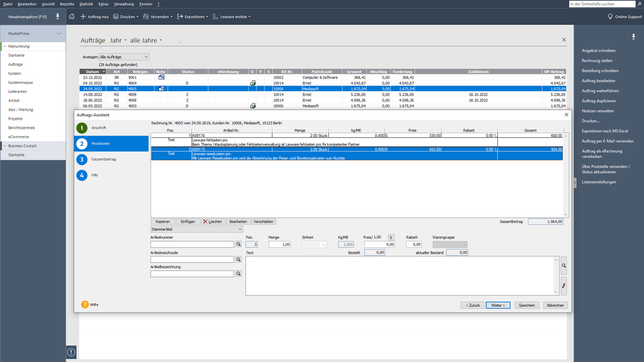
Task: Click the pencil icon beside the Text box
Action: (564, 285)
